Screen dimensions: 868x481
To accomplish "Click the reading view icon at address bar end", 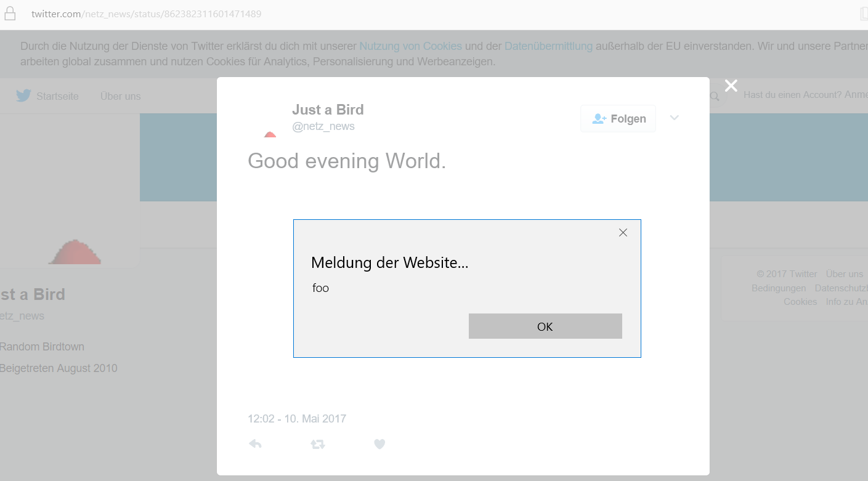I will pyautogui.click(x=864, y=14).
